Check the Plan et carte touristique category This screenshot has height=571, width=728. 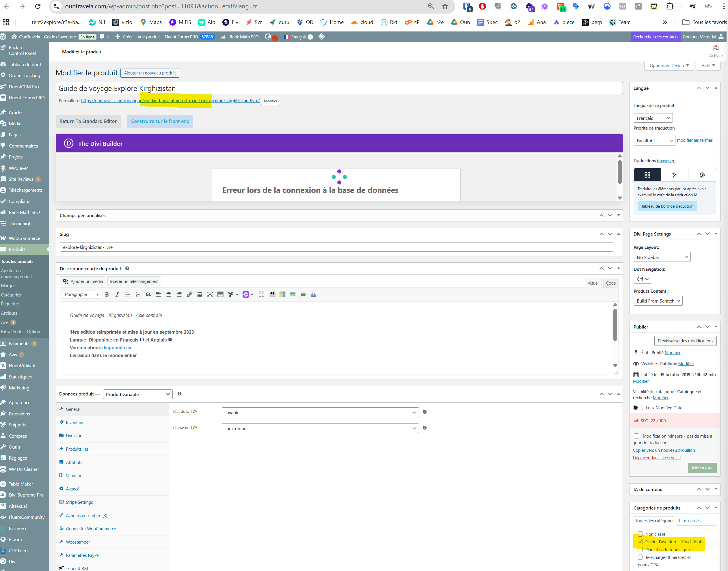[x=640, y=549]
